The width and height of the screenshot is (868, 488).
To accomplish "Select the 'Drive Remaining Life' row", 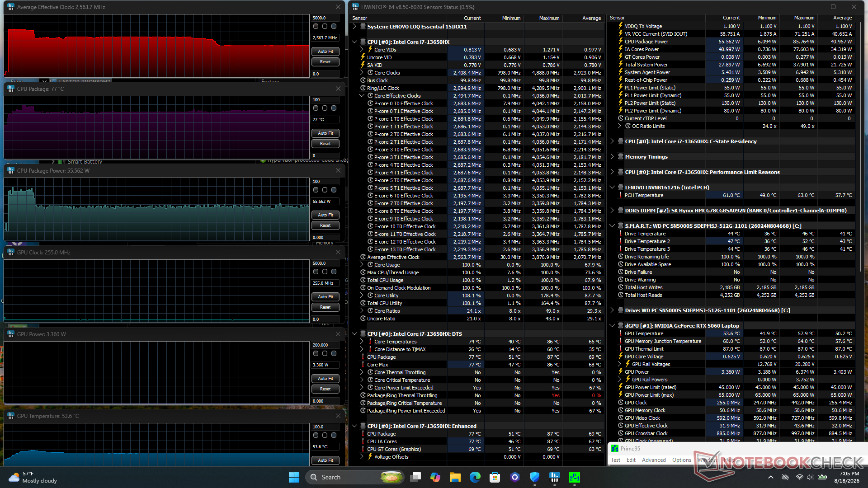I will (731, 257).
